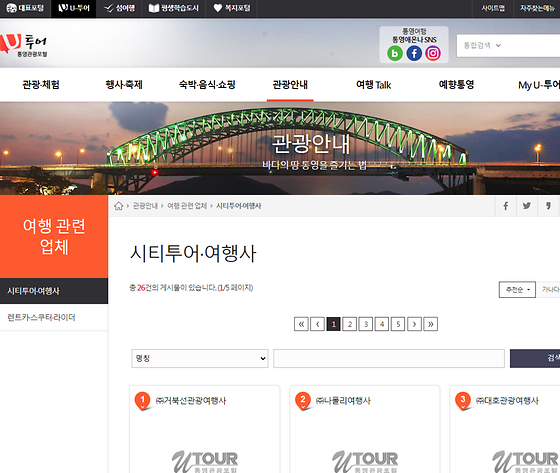Screen dimensions: 560x473
Task: Open the 통합검색 dropdown
Action: [482, 46]
